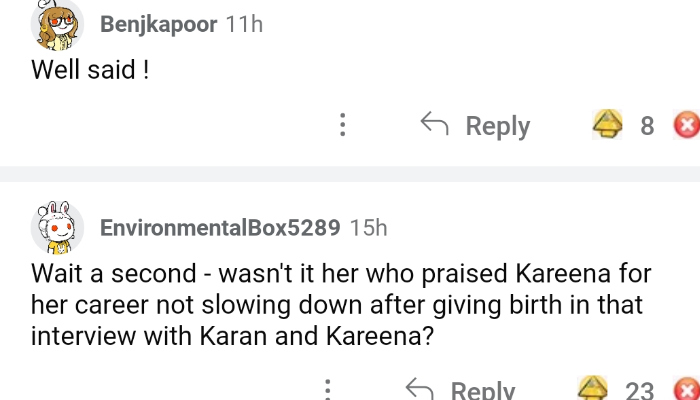Open three-dot options menu for Benjkapoor's comment
This screenshot has width=700, height=400.
point(343,125)
